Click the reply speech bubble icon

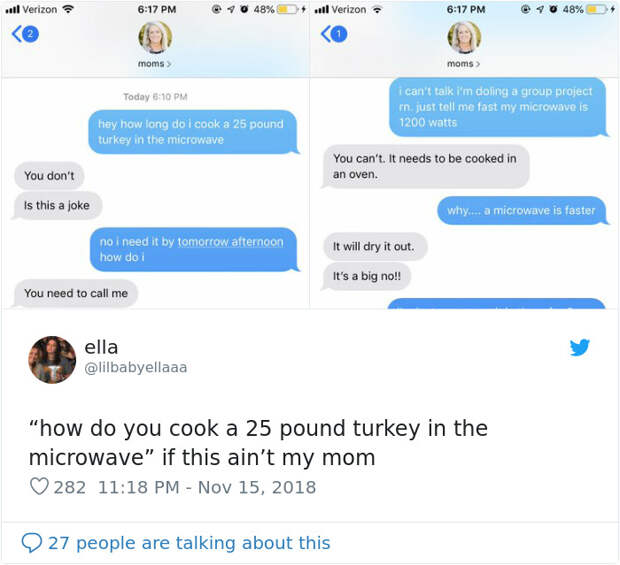coord(32,542)
